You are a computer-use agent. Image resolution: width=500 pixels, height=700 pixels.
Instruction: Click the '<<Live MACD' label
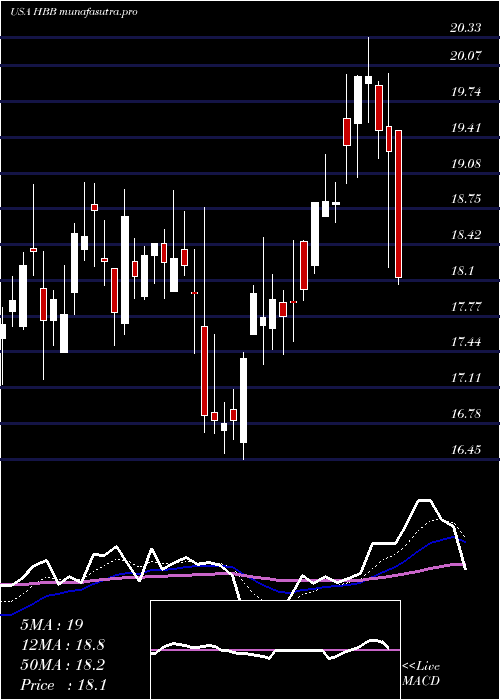(421, 674)
